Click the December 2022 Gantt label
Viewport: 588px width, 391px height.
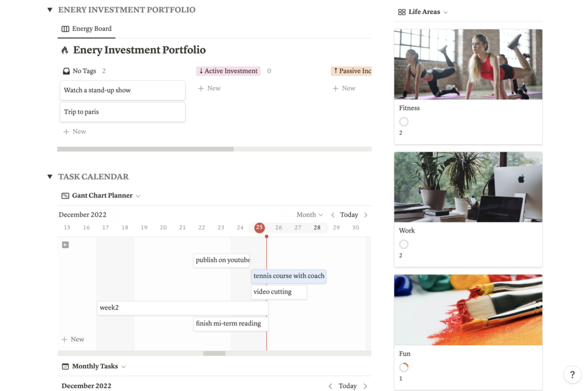tap(82, 215)
